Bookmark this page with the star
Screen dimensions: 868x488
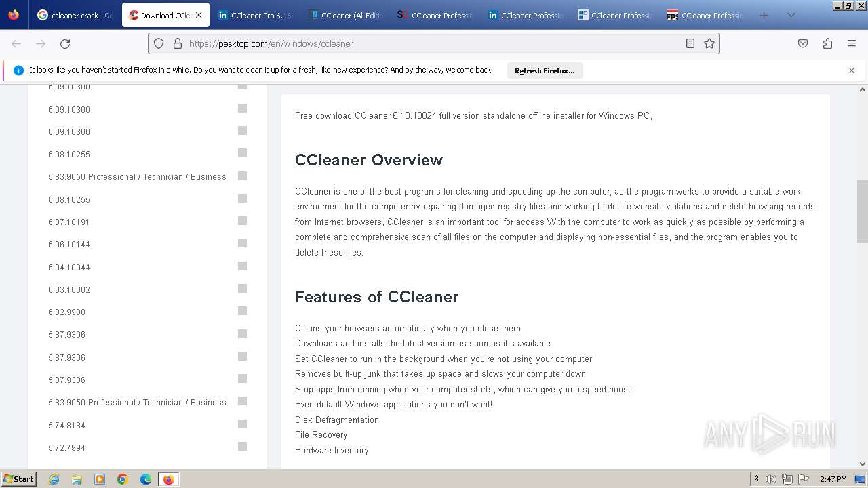[x=709, y=43]
